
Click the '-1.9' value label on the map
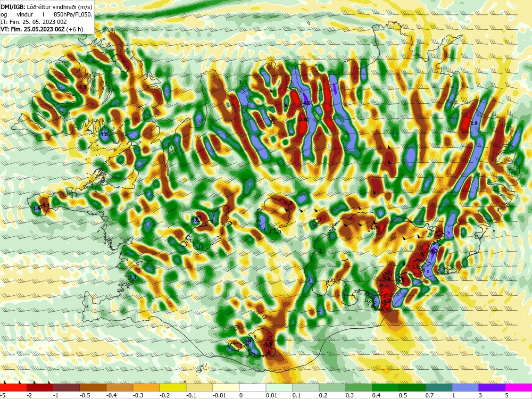[x=288, y=203]
